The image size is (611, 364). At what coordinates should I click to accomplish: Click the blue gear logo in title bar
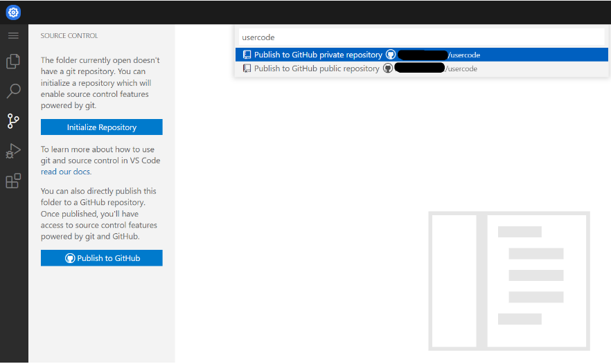[x=13, y=12]
